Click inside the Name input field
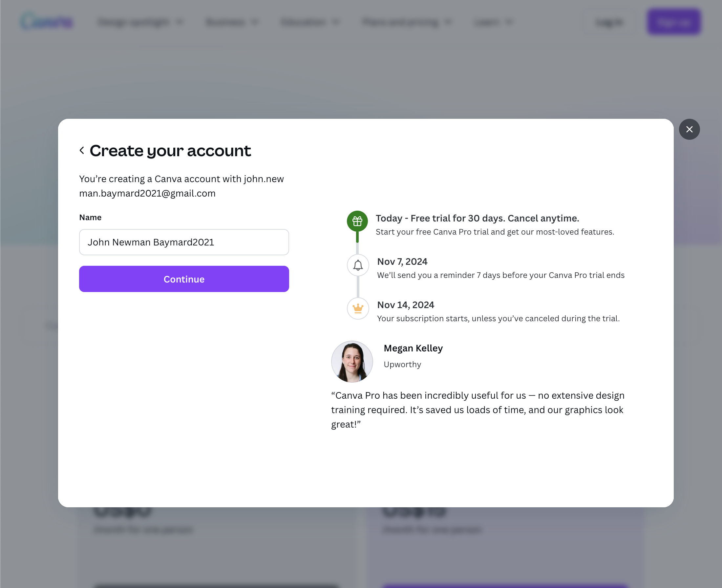This screenshot has height=588, width=722. pyautogui.click(x=184, y=242)
